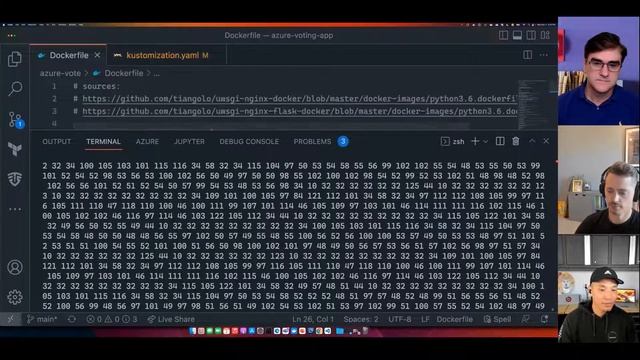Switch to the TERMINAL panel tab
The image size is (640, 360).
(103, 141)
